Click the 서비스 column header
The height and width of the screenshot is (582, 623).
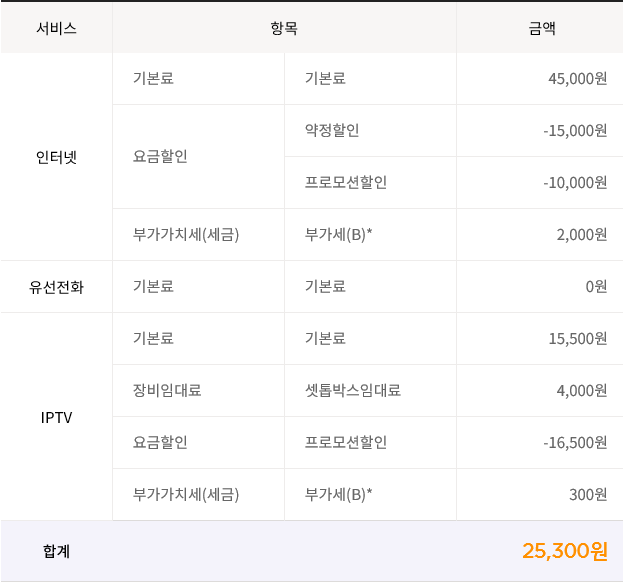[x=56, y=28]
